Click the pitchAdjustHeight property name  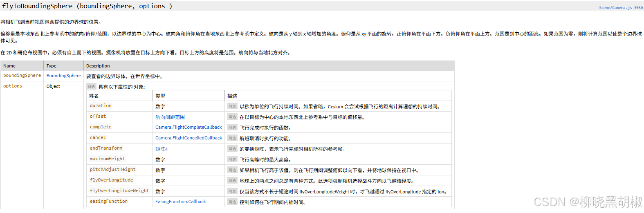click(x=113, y=170)
